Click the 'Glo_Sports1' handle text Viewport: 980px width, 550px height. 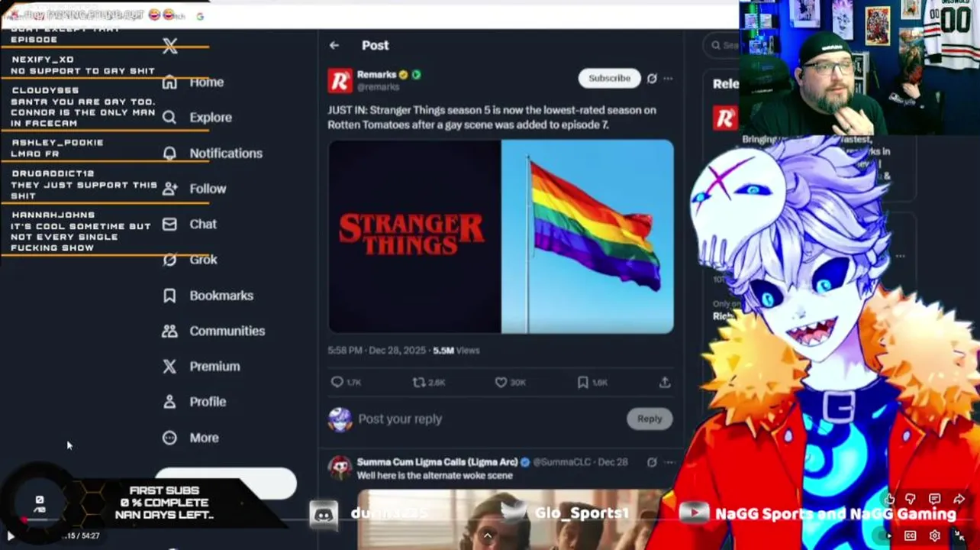(x=582, y=513)
